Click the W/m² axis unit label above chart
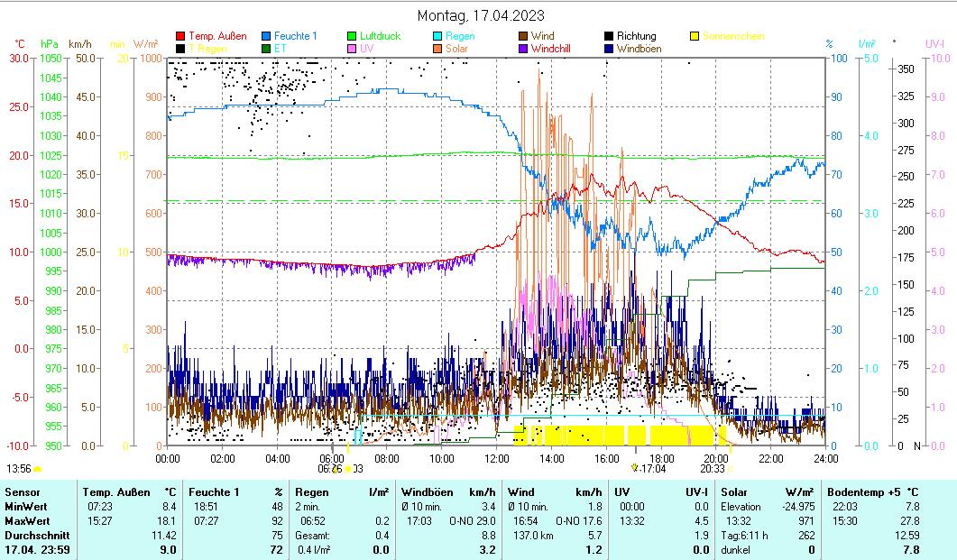The height and width of the screenshot is (560, 957). [145, 44]
